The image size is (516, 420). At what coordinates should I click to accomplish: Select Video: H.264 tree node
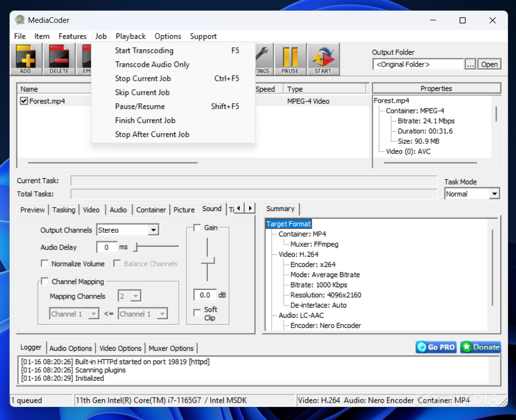(x=298, y=254)
